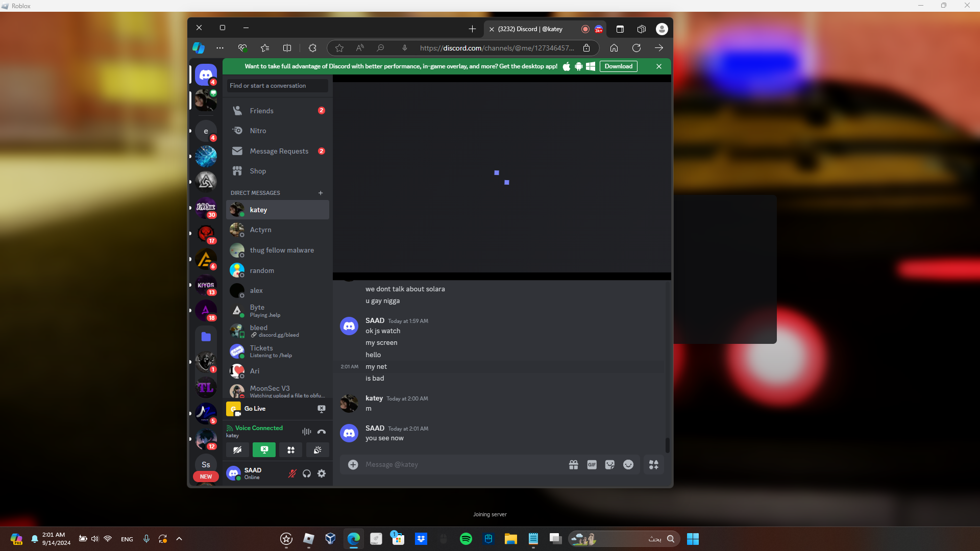Go to the browser home page

click(614, 48)
